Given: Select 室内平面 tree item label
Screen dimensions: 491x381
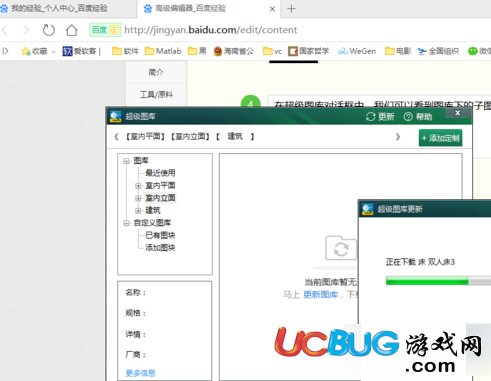Looking at the screenshot, I should pos(160,186).
